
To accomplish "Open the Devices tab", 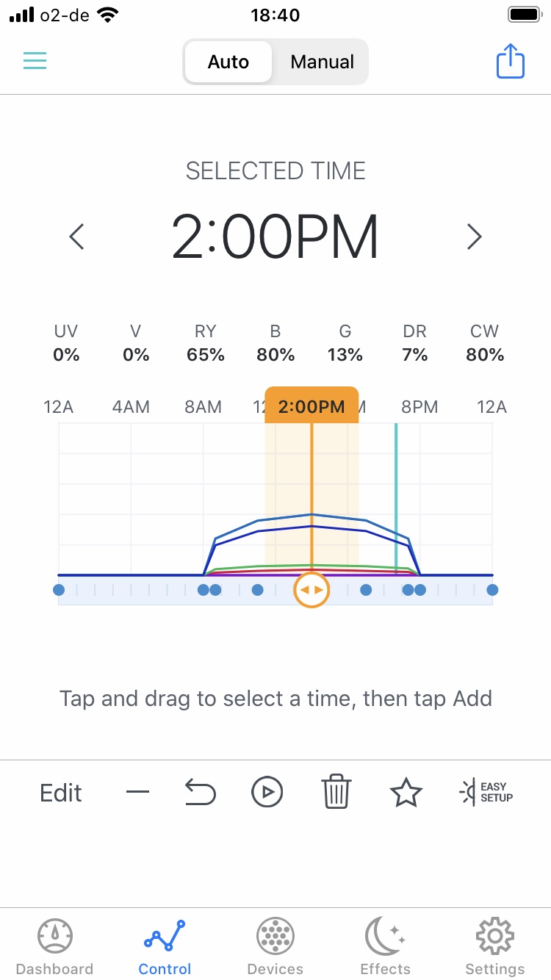I will click(x=275, y=948).
